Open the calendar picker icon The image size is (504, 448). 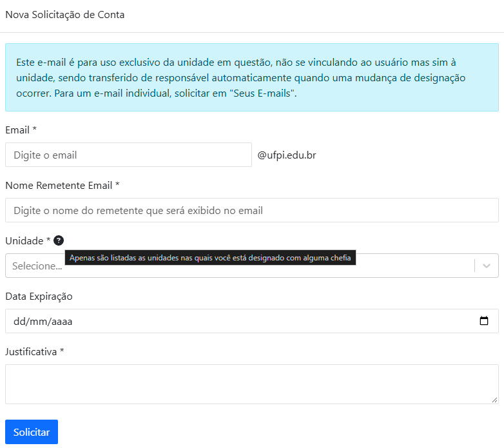point(484,321)
